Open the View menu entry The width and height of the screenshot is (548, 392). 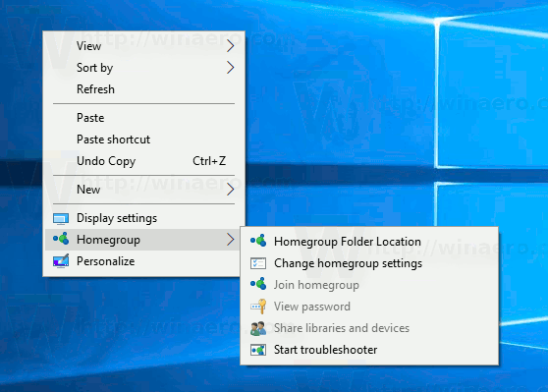tap(143, 46)
